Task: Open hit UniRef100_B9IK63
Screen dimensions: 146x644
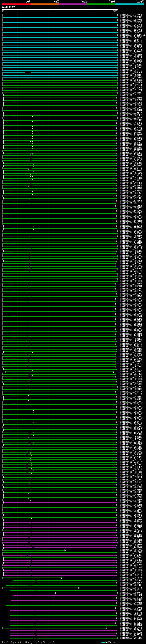Action: coord(131,30)
